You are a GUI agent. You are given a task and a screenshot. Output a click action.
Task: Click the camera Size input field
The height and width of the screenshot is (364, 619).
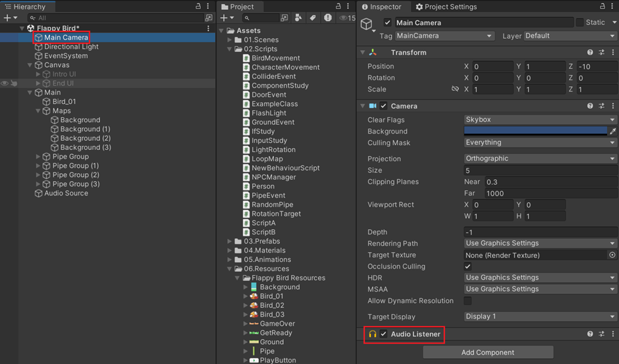coord(540,170)
